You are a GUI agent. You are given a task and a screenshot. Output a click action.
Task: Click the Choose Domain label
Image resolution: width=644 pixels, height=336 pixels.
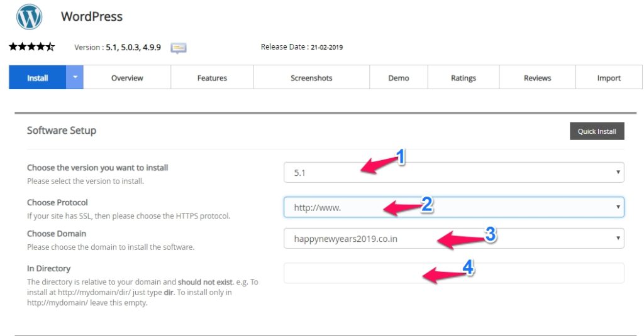[x=57, y=234]
